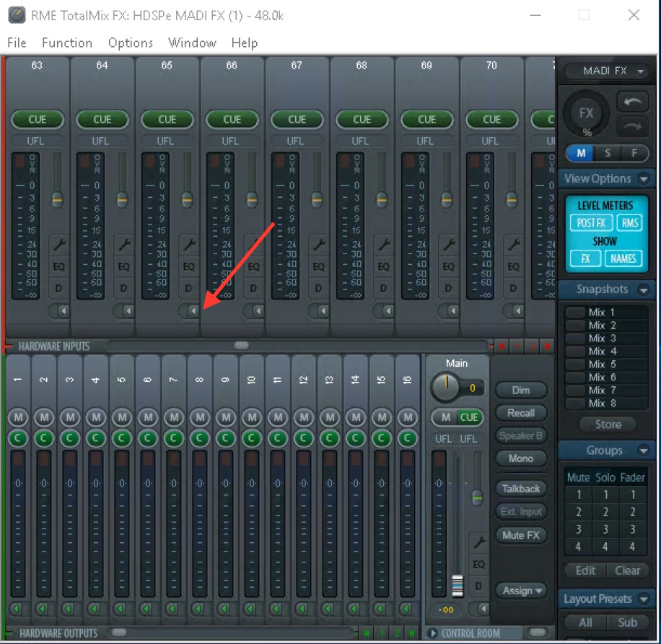Open the Assign dropdown
The image size is (661, 644).
tap(522, 591)
